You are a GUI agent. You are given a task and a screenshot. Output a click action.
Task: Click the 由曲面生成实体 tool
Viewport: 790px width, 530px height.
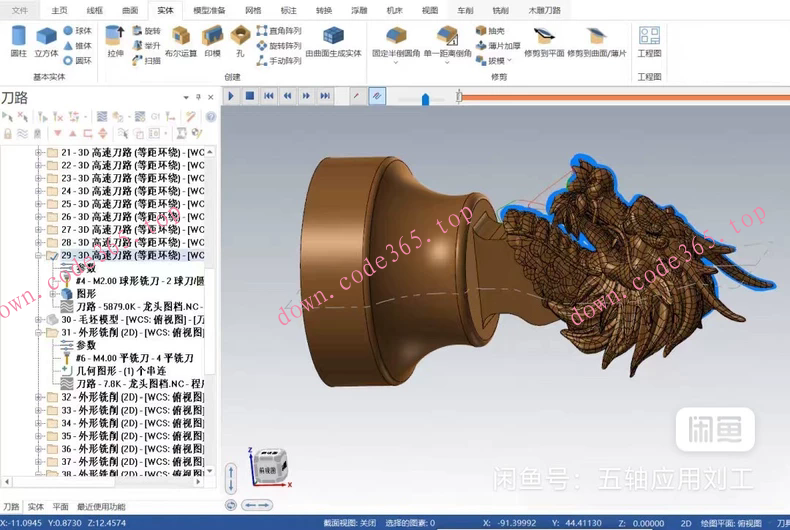333,40
